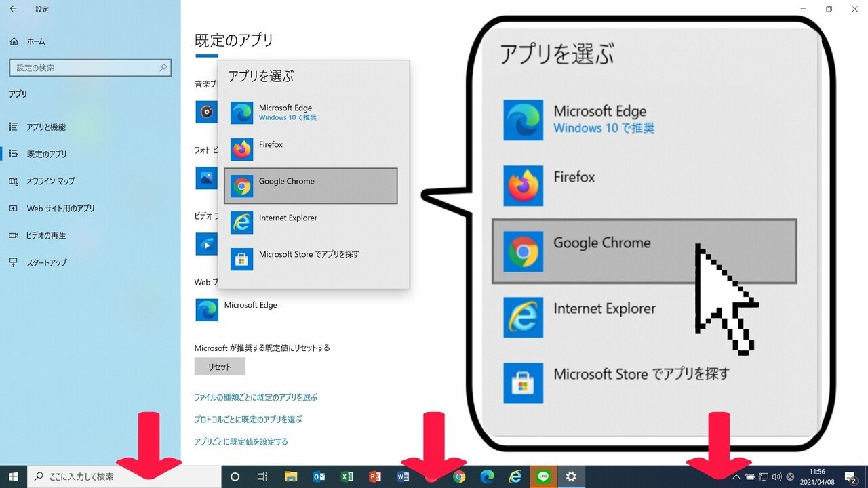This screenshot has width=868, height=488.
Task: Expand the hidden system tray icons chevron
Action: pos(736,476)
